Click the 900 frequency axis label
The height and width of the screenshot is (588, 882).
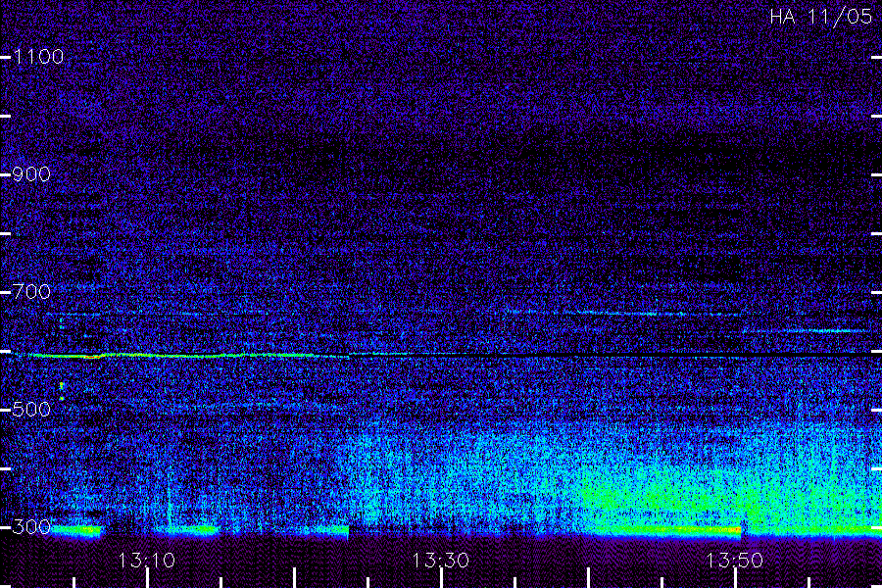[31, 174]
